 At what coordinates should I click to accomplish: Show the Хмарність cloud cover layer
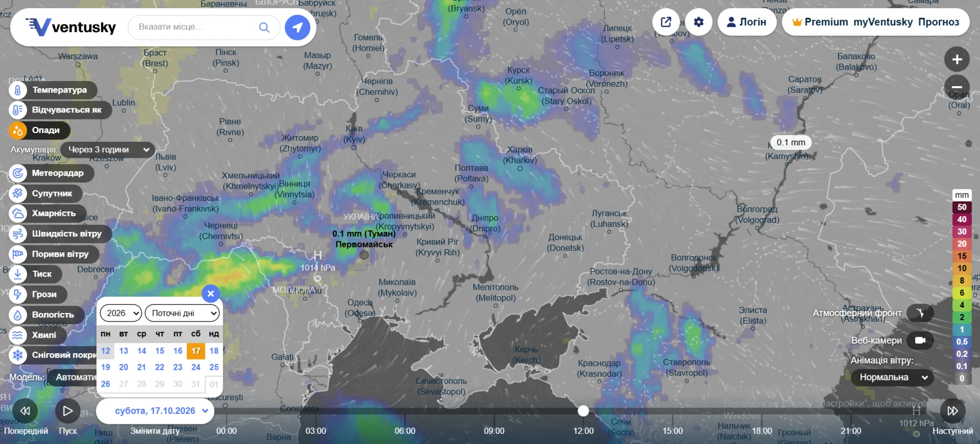click(47, 213)
